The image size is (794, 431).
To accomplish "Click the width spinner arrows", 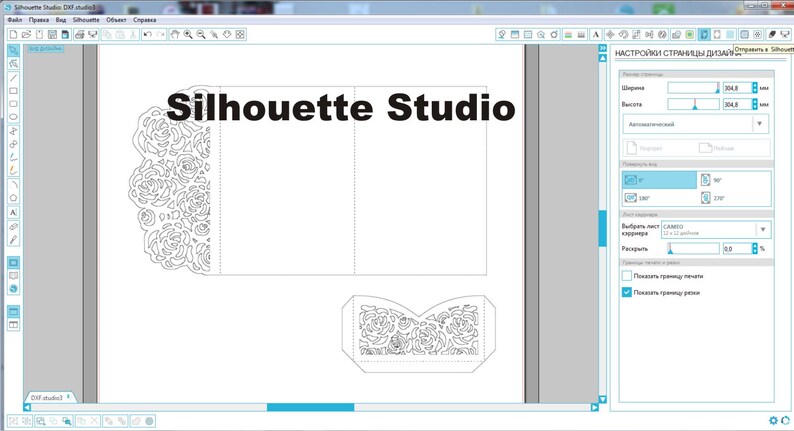I will 755,88.
